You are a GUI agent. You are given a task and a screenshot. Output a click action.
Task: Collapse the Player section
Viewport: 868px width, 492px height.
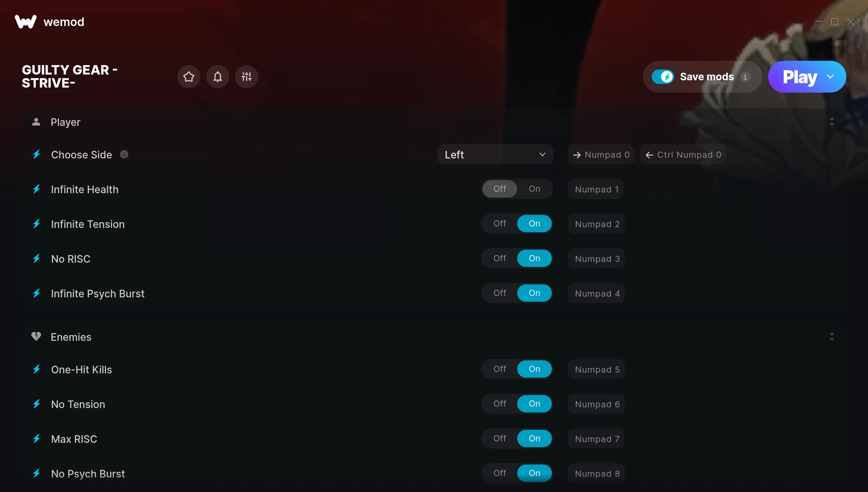(832, 122)
